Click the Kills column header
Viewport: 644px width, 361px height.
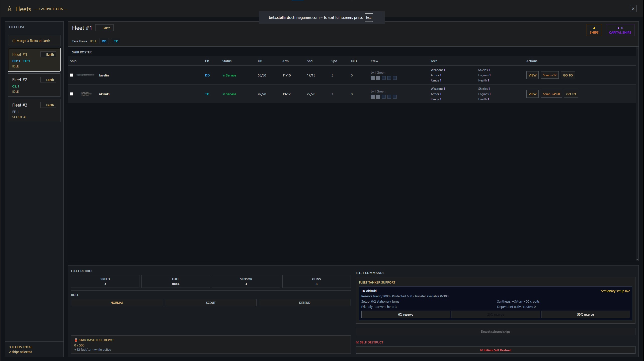click(x=354, y=61)
